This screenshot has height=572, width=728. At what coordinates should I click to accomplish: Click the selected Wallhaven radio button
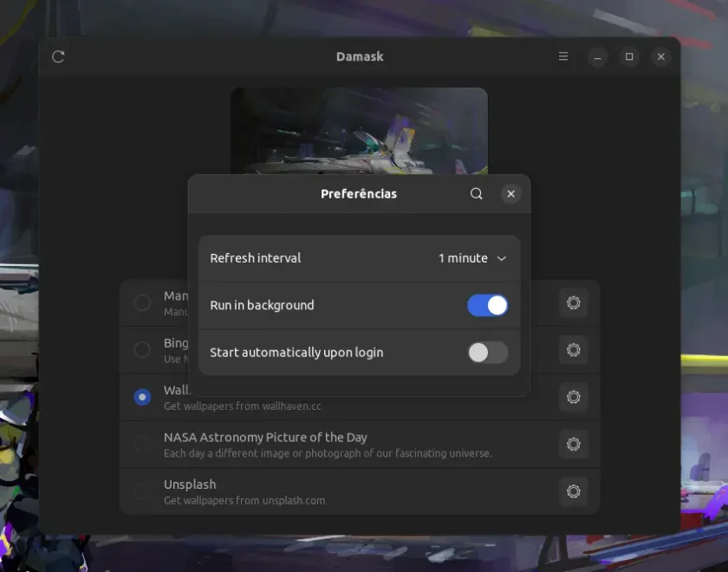(142, 397)
